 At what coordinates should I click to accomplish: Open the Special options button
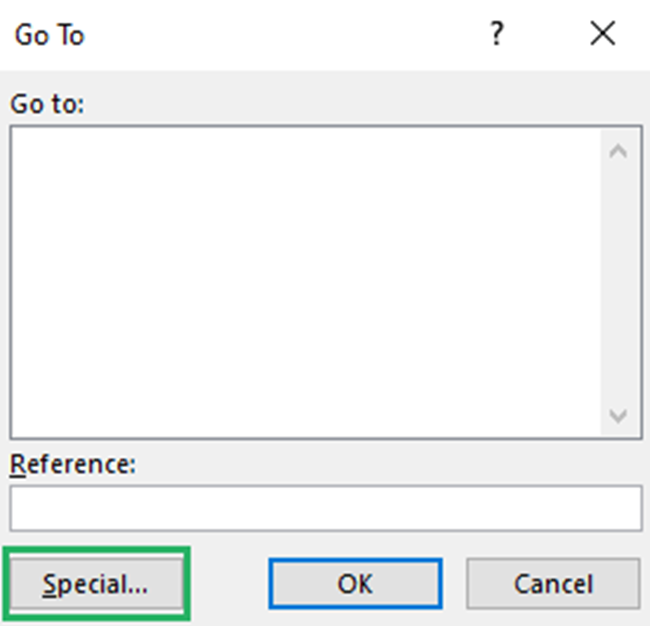coord(96,584)
